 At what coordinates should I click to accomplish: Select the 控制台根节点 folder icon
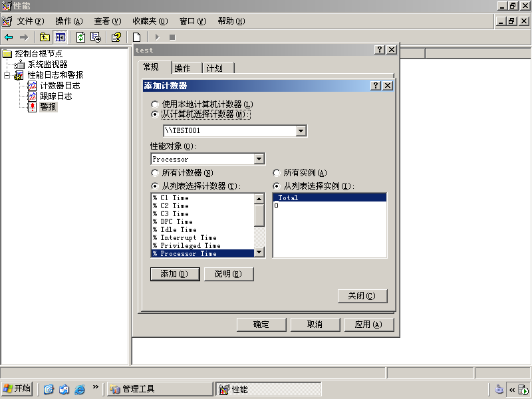point(7,54)
